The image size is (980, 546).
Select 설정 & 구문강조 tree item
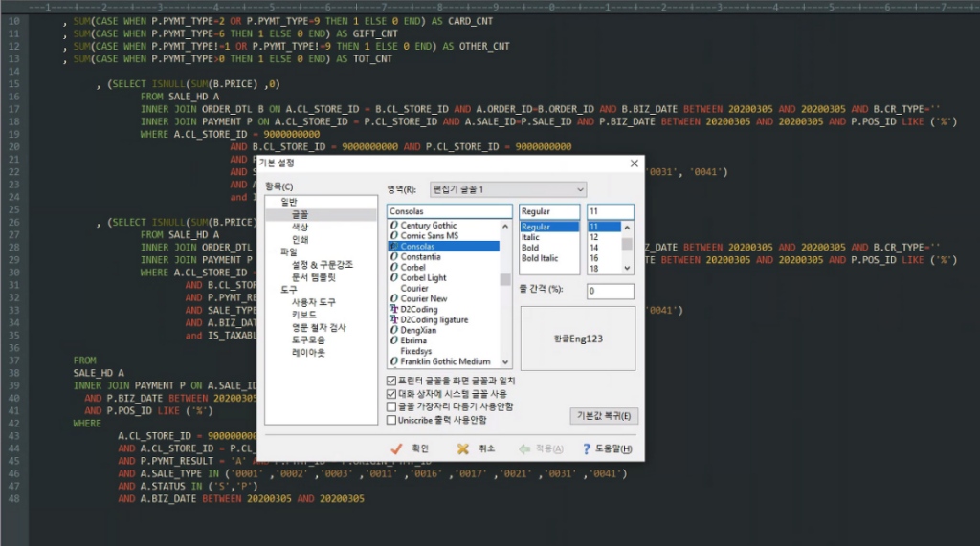(323, 264)
